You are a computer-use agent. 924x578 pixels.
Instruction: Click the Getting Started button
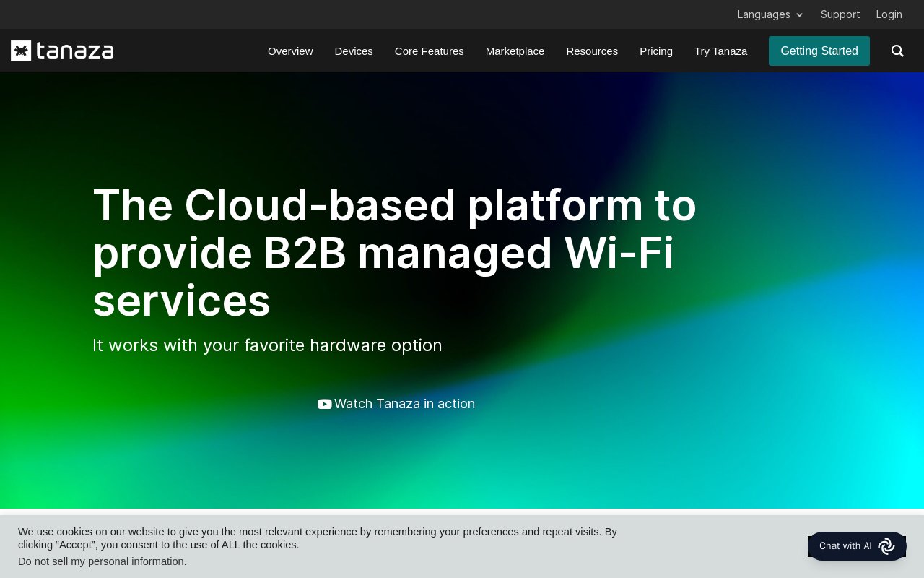point(819,51)
